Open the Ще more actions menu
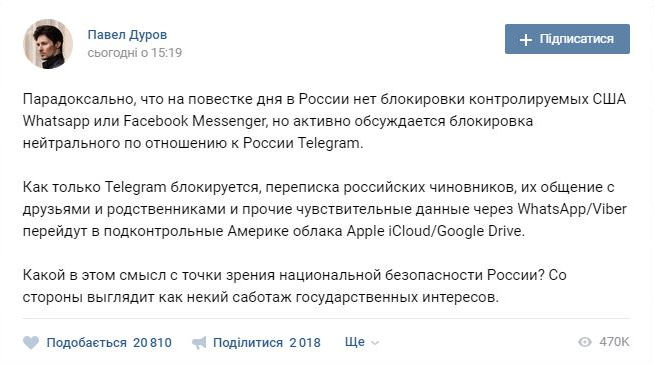The width and height of the screenshot is (654, 366). point(355,342)
